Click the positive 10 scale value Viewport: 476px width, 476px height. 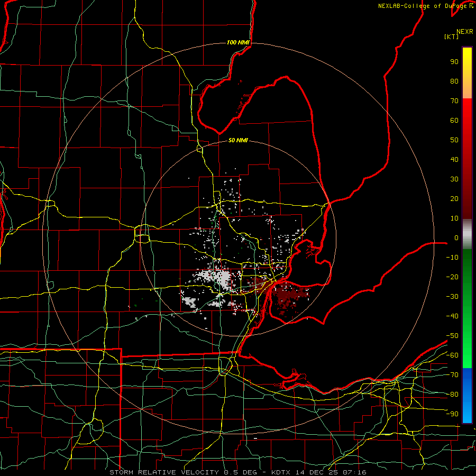454,218
